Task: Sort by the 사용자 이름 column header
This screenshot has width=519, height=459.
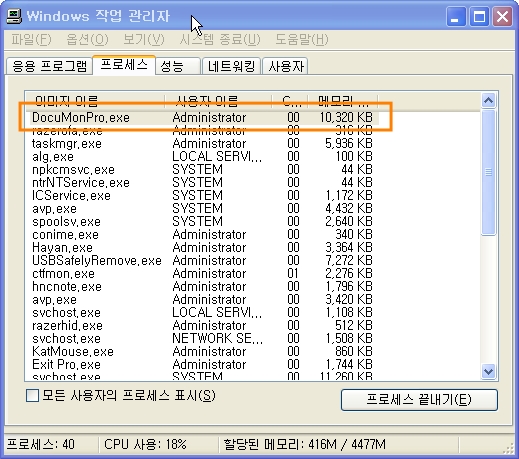Action: 218,101
